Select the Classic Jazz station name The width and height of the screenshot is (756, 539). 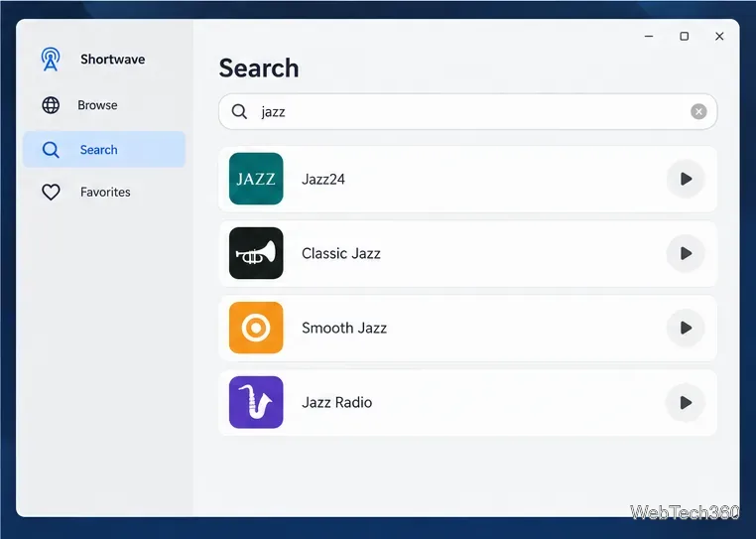[341, 254]
